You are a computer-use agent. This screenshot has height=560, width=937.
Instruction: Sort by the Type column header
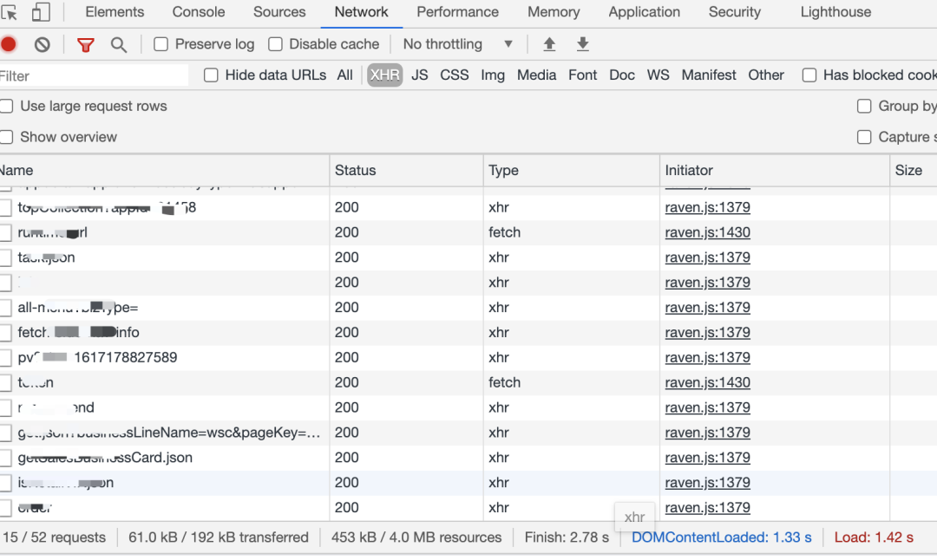coord(571,170)
